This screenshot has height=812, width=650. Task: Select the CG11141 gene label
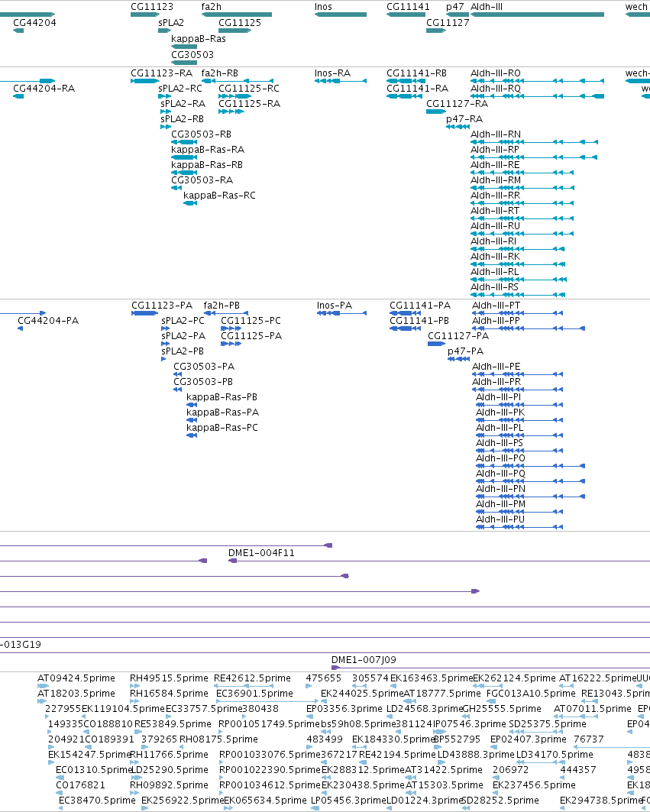click(x=408, y=7)
